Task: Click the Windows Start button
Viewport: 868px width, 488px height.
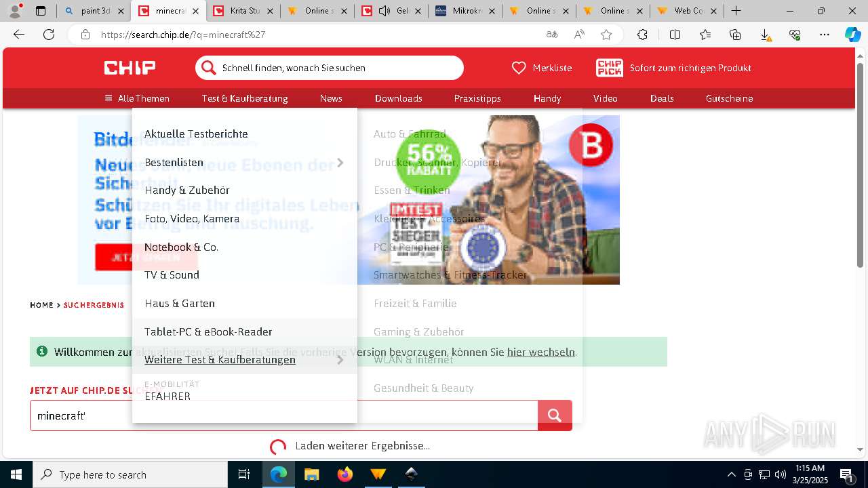Action: tap(16, 474)
